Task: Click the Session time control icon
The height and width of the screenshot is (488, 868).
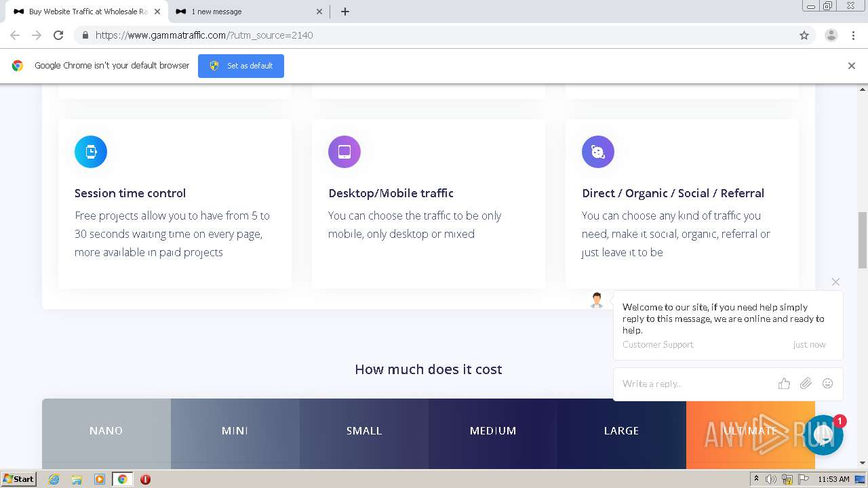Action: 91,152
